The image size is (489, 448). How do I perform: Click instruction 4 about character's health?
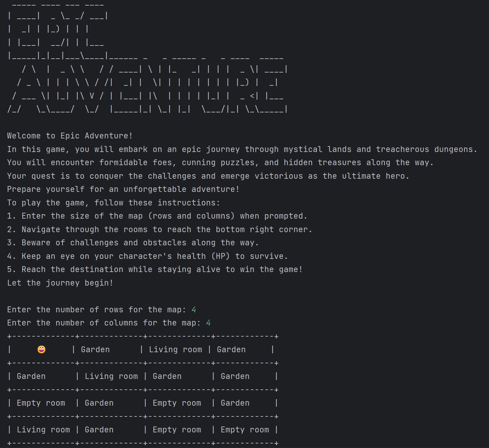click(x=147, y=256)
